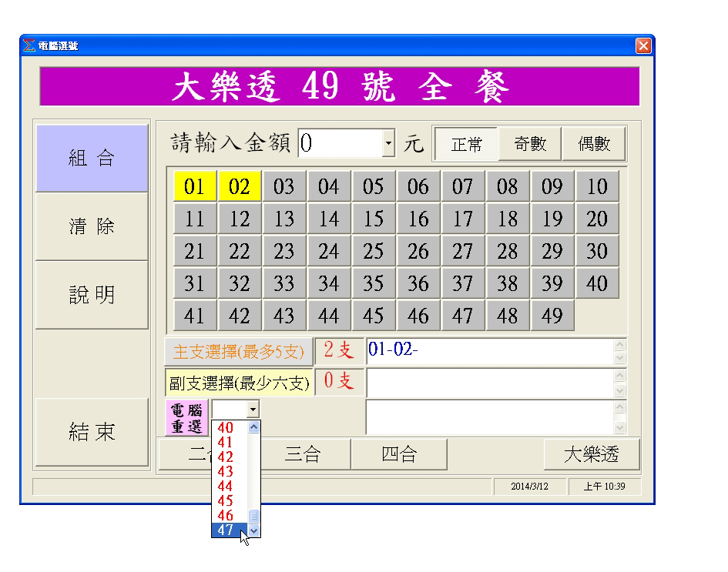Choose 42 in the dropdown list
728x572 pixels.
230,457
